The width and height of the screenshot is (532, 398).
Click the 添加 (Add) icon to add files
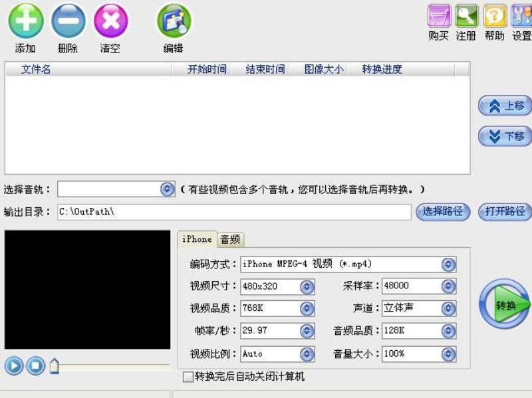25,22
